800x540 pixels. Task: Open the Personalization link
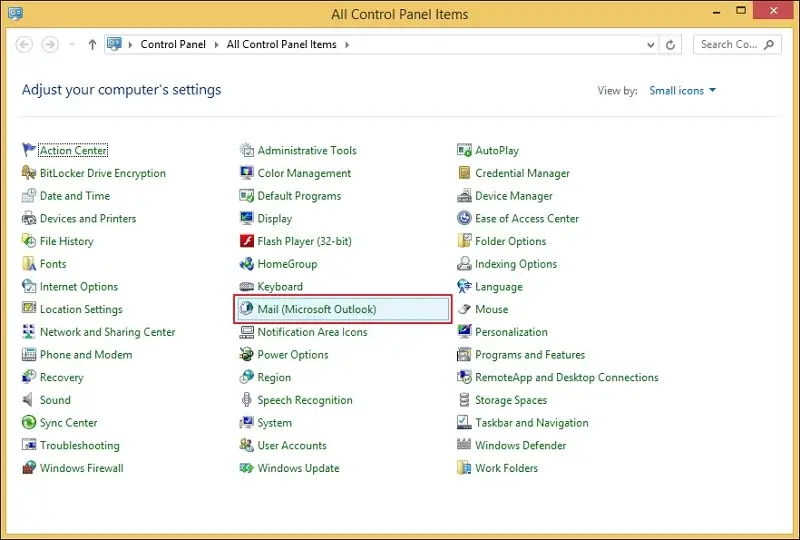tap(511, 332)
